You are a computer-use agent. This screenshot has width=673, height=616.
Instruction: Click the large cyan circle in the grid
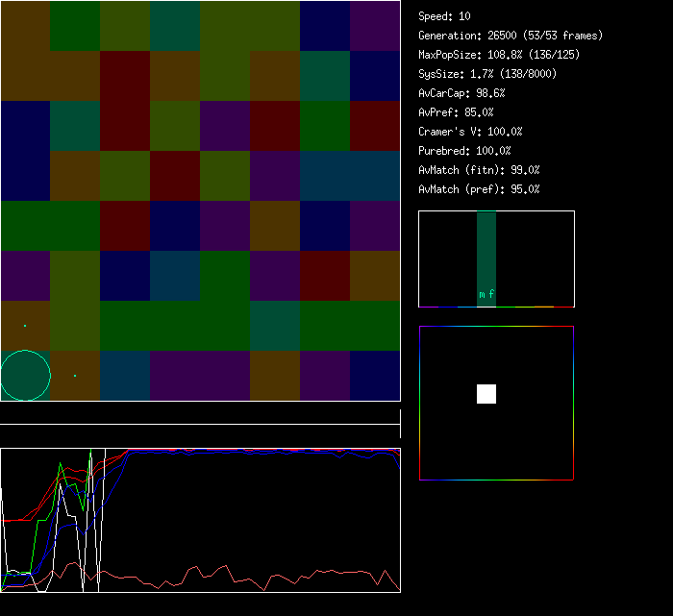25,376
